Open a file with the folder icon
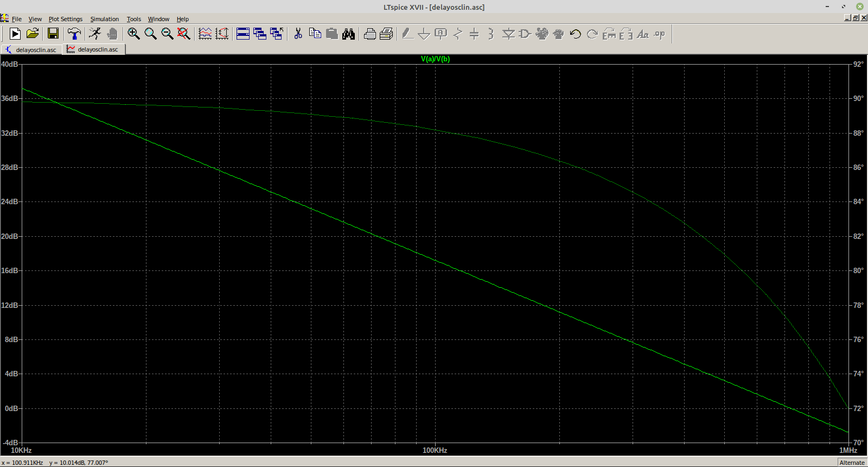The image size is (868, 467). (x=33, y=34)
